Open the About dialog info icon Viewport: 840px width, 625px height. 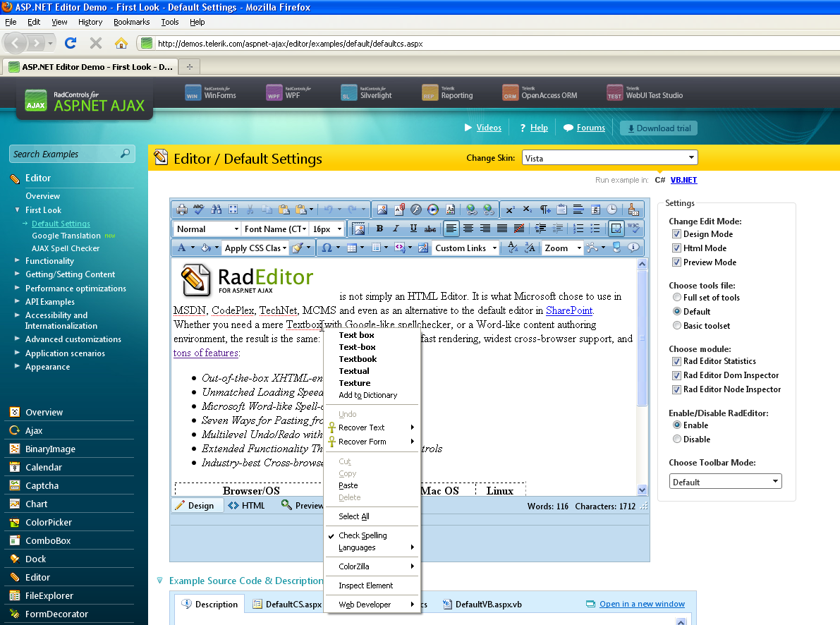(634, 248)
